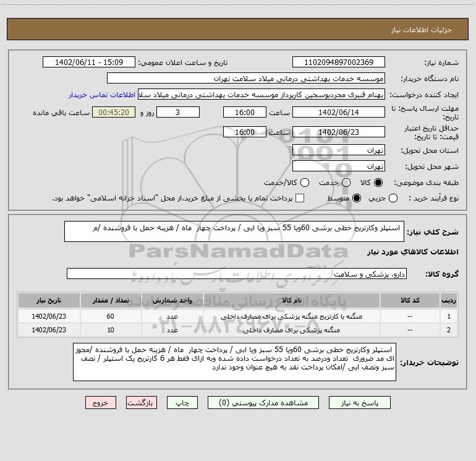Click the ردیف column header
The width and height of the screenshot is (476, 461).
[449, 301]
